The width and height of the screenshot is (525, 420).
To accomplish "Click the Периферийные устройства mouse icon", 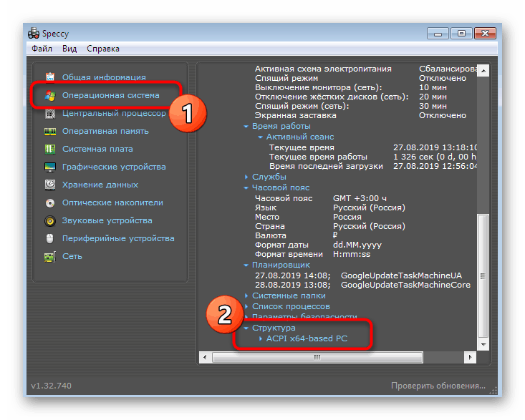I will pyautogui.click(x=50, y=238).
